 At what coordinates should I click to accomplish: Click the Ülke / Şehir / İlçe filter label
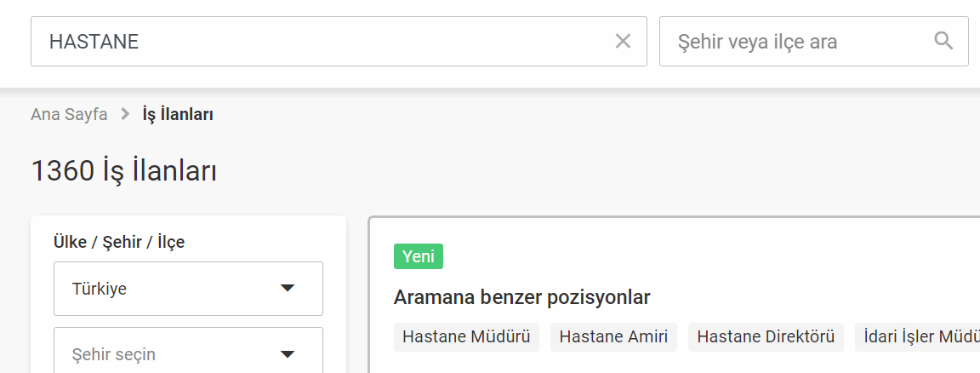pos(119,242)
